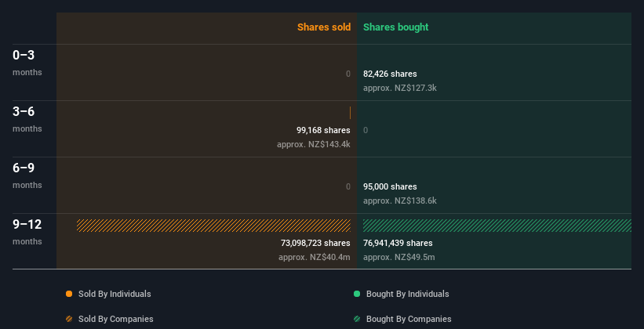Click the green striped 9–12 months bought bar

pos(497,226)
